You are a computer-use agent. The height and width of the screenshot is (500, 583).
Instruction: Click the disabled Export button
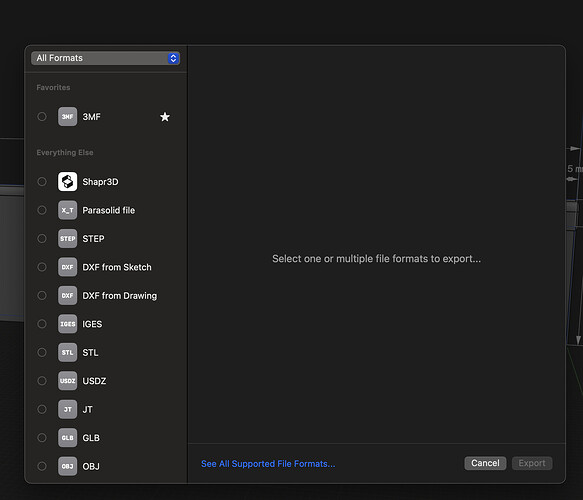pos(532,463)
